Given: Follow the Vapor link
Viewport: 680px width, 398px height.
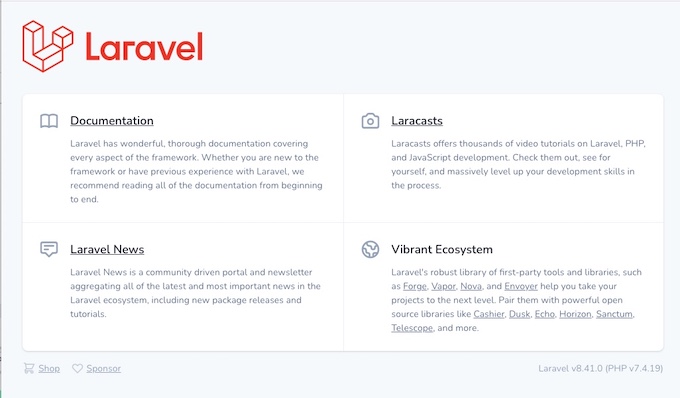Looking at the screenshot, I should pos(443,286).
